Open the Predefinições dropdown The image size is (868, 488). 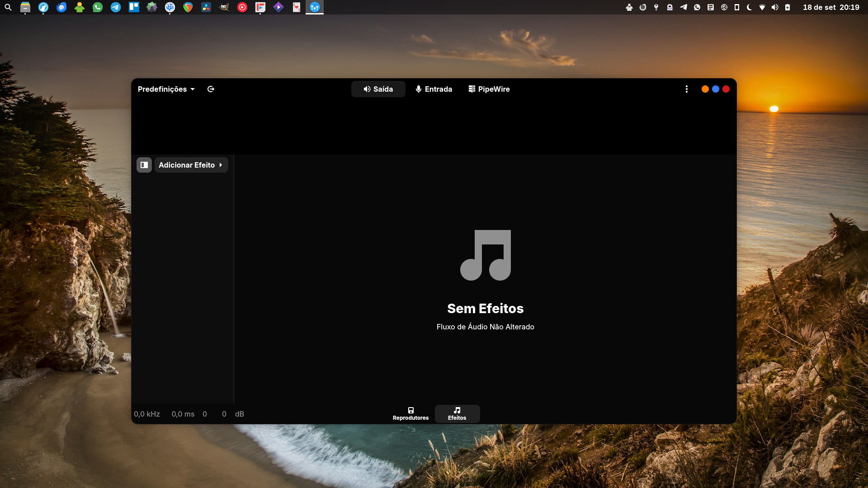[x=166, y=89]
